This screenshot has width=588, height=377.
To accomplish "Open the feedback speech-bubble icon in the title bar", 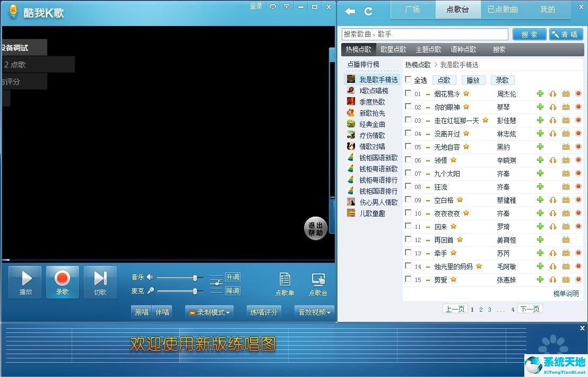I will pos(273,7).
